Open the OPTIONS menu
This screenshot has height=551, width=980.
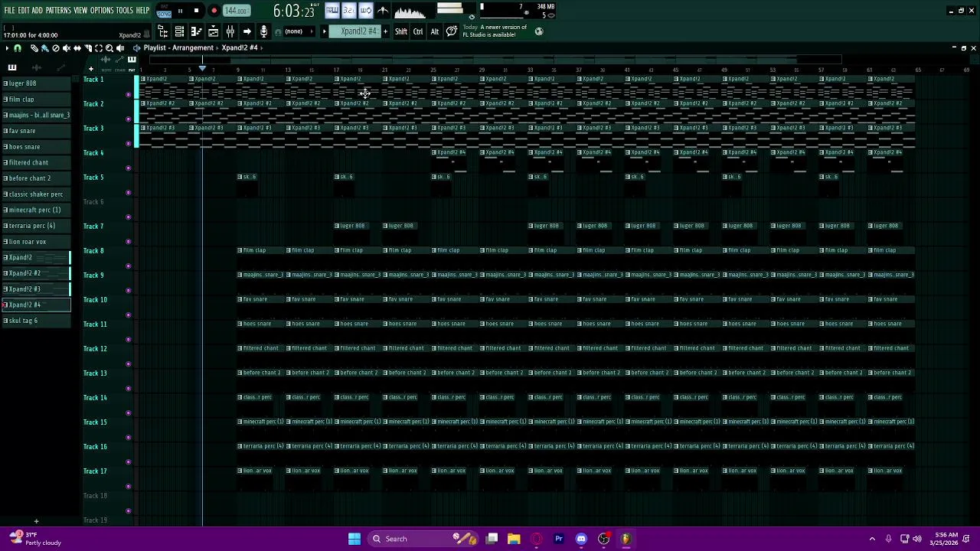click(102, 11)
